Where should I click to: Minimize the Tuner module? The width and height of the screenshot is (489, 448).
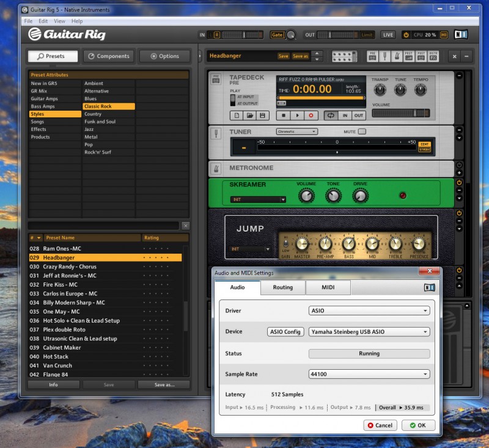tap(459, 130)
